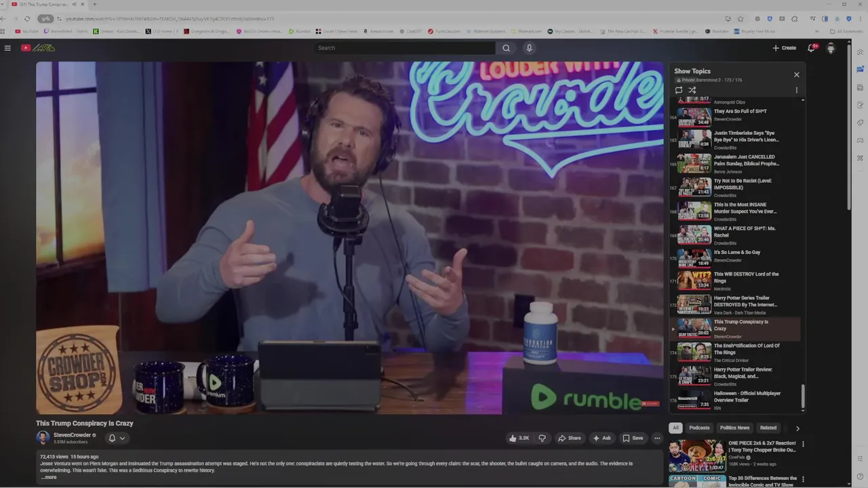
Task: Open the StevenCrowder channel name link
Action: coord(72,435)
